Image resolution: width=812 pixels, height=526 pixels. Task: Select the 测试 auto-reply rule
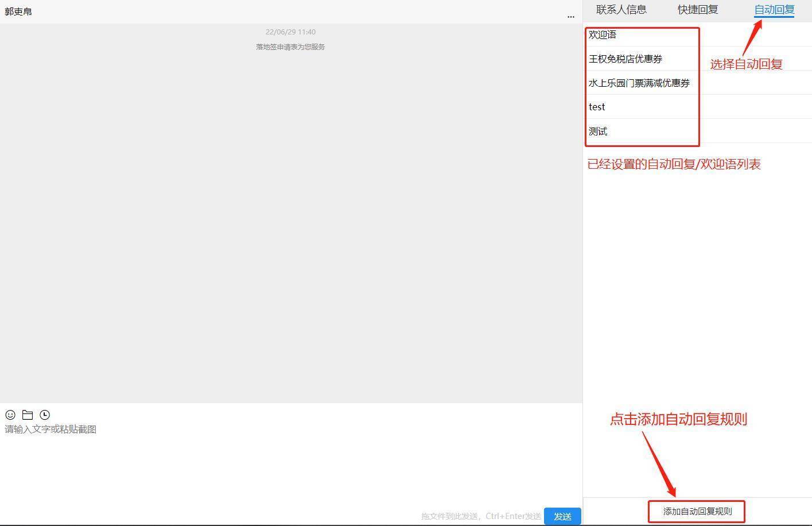598,131
